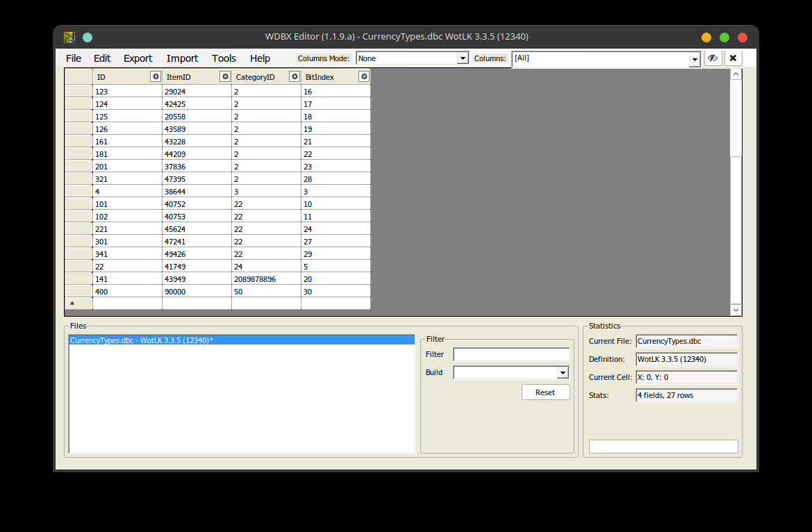Click into the Filter text field
812x532 pixels.
(511, 355)
